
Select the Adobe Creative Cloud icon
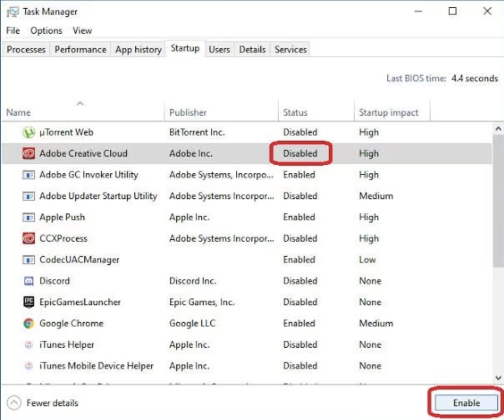click(28, 154)
